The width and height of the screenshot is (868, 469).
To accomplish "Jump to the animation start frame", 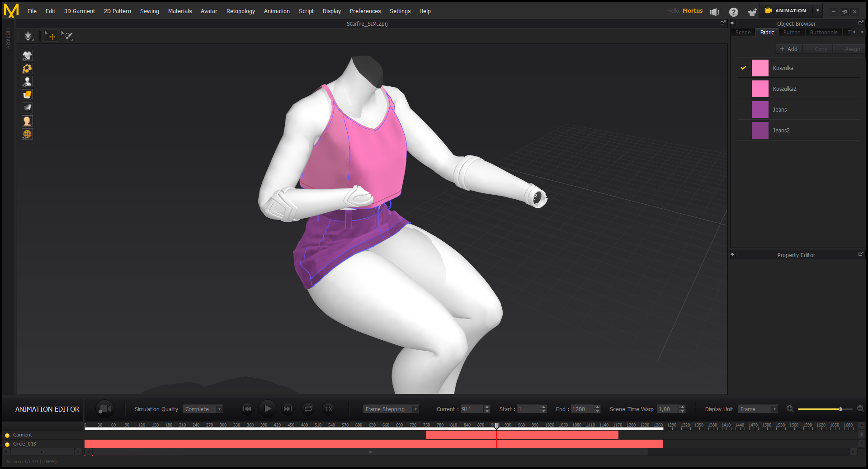I will coord(247,409).
